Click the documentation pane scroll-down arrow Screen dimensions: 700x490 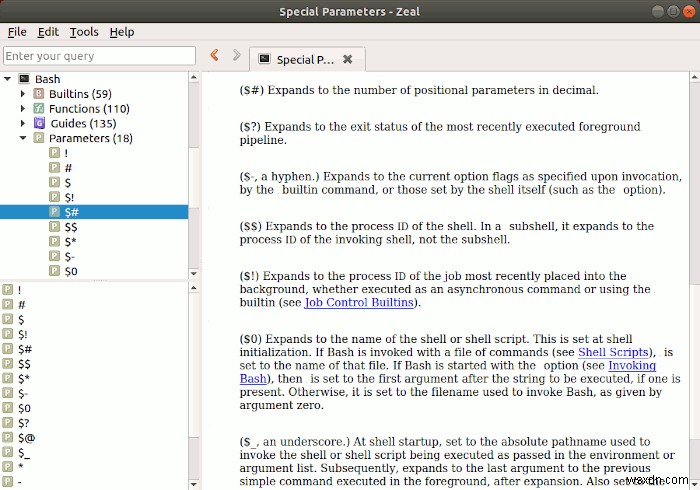point(695,484)
